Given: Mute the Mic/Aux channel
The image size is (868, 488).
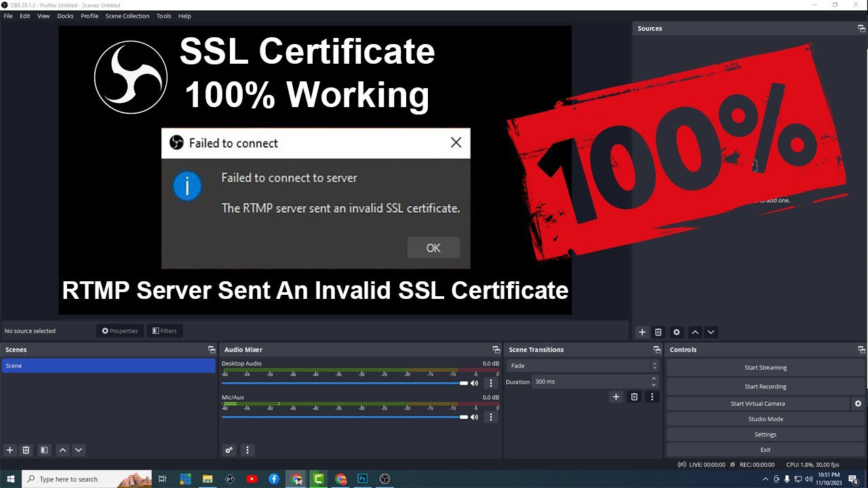Looking at the screenshot, I should [474, 417].
